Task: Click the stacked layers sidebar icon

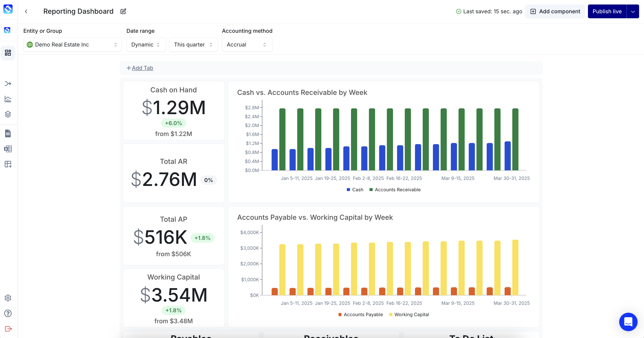Action: (x=8, y=114)
